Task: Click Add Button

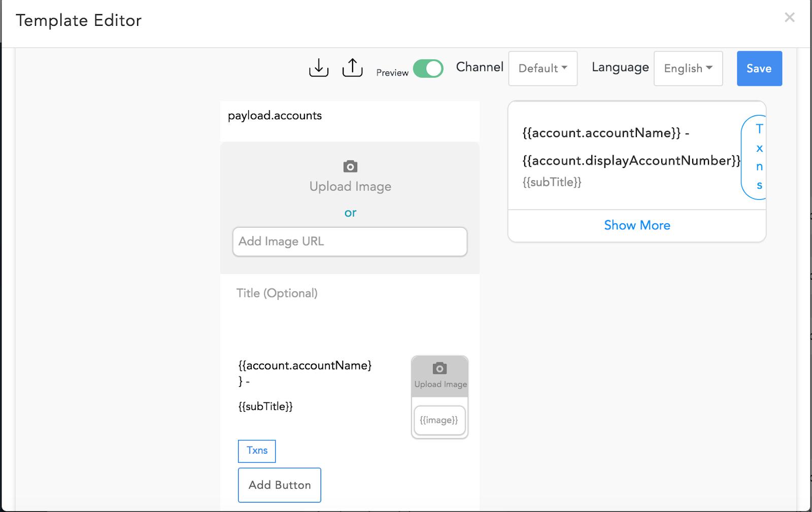Action: point(280,485)
